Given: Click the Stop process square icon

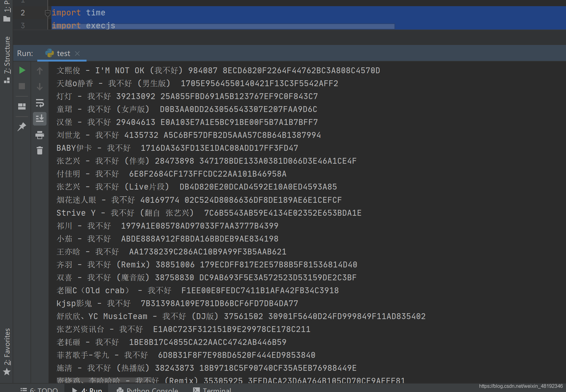Looking at the screenshot, I should (x=22, y=86).
